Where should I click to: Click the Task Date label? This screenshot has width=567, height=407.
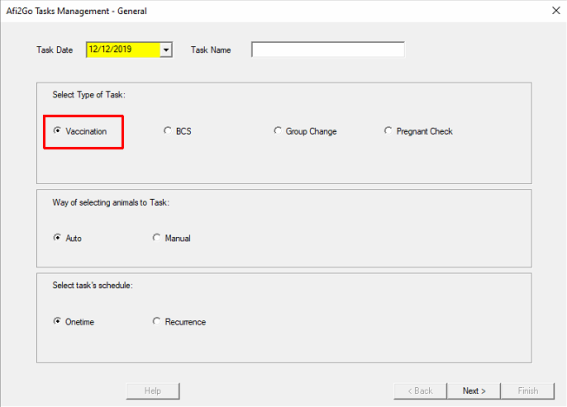coord(55,50)
